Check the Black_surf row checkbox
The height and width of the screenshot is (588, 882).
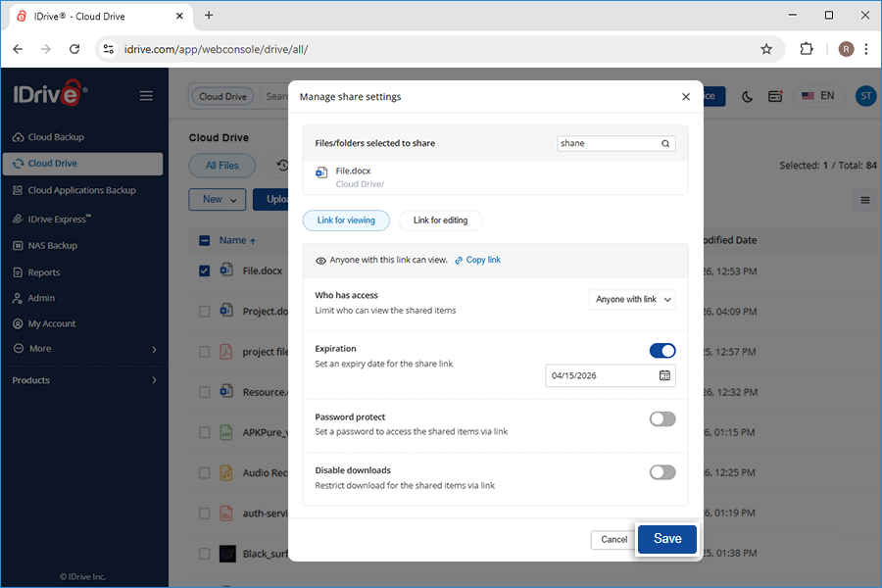(204, 554)
